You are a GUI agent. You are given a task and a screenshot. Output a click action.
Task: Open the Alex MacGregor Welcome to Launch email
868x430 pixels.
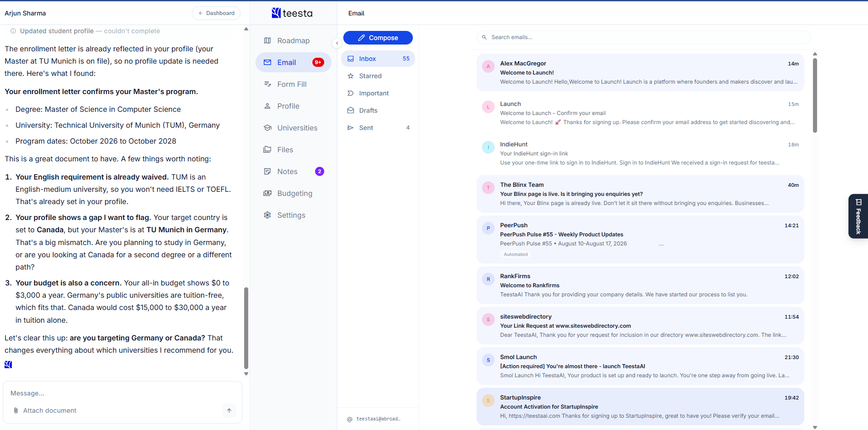tap(640, 73)
